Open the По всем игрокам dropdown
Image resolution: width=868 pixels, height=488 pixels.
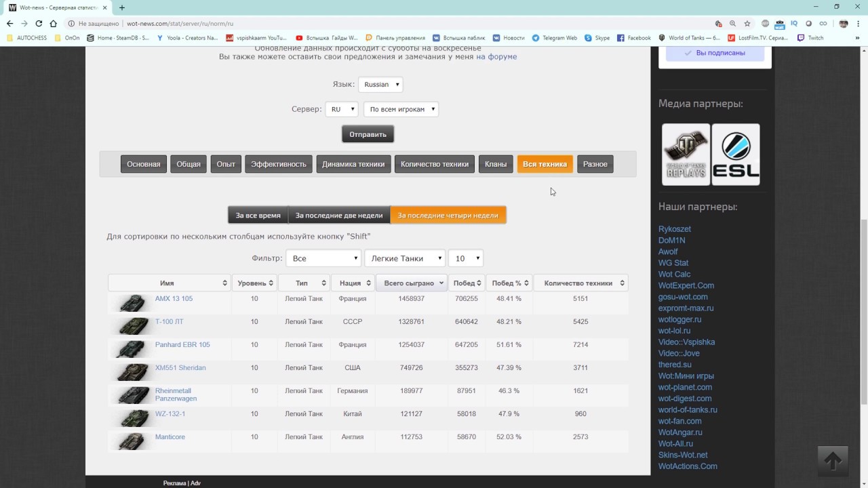[401, 109]
